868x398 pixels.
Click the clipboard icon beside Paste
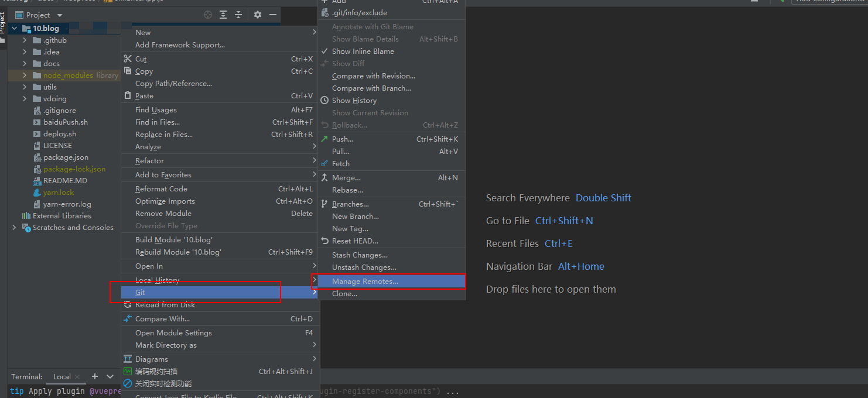128,95
